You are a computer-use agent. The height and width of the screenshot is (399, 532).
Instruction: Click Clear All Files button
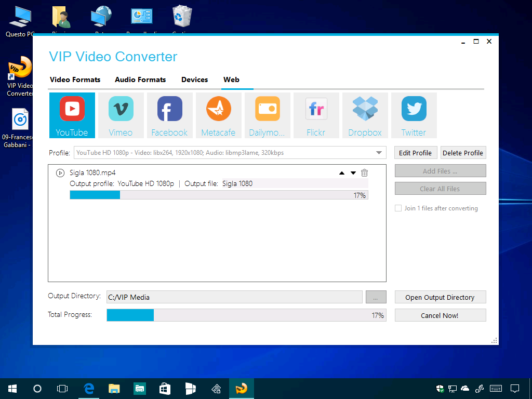(441, 189)
